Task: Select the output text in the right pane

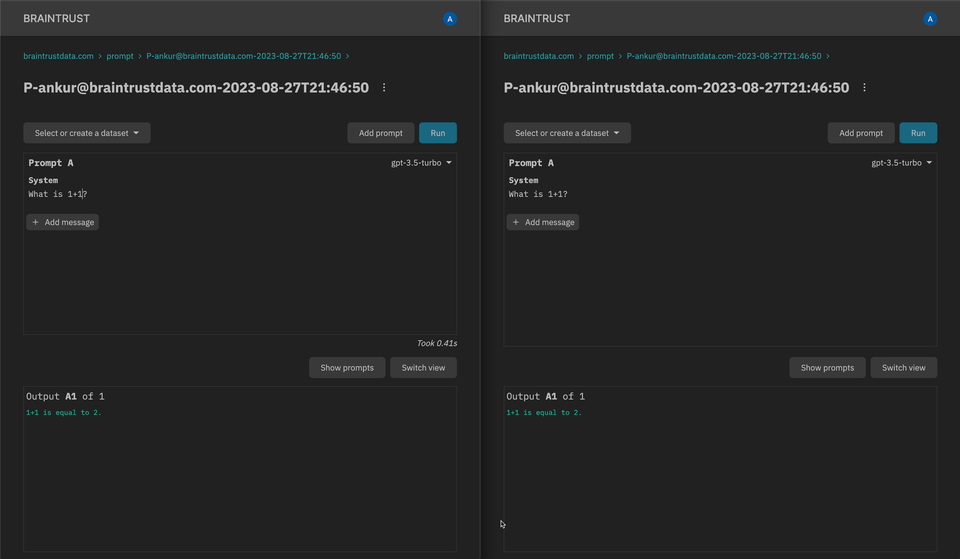Action: click(x=544, y=413)
